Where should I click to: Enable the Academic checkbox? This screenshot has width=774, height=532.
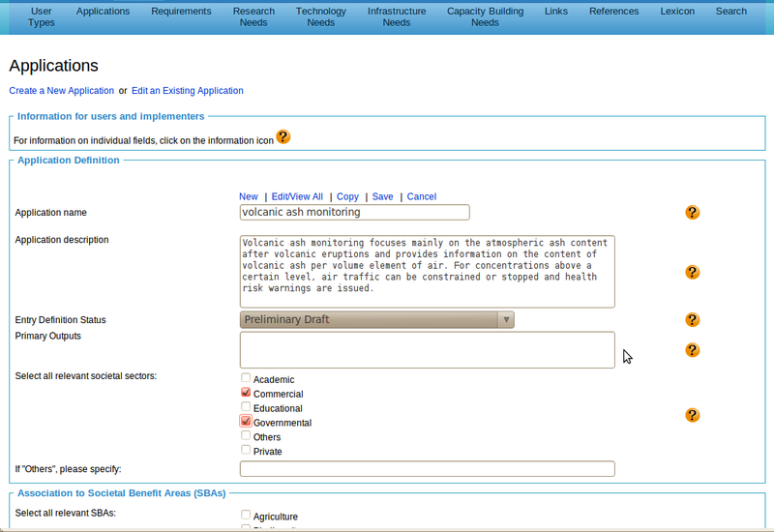point(246,378)
